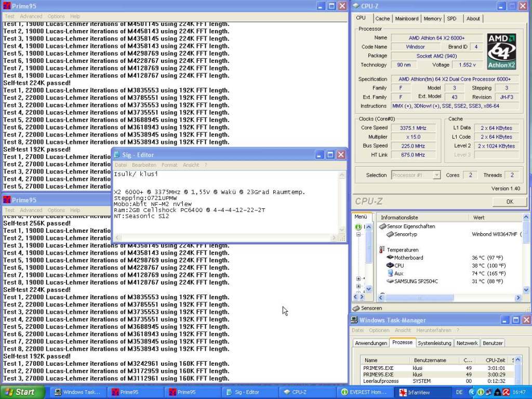
Task: Click the black tray icon beside Avira
Action: [x=497, y=392]
